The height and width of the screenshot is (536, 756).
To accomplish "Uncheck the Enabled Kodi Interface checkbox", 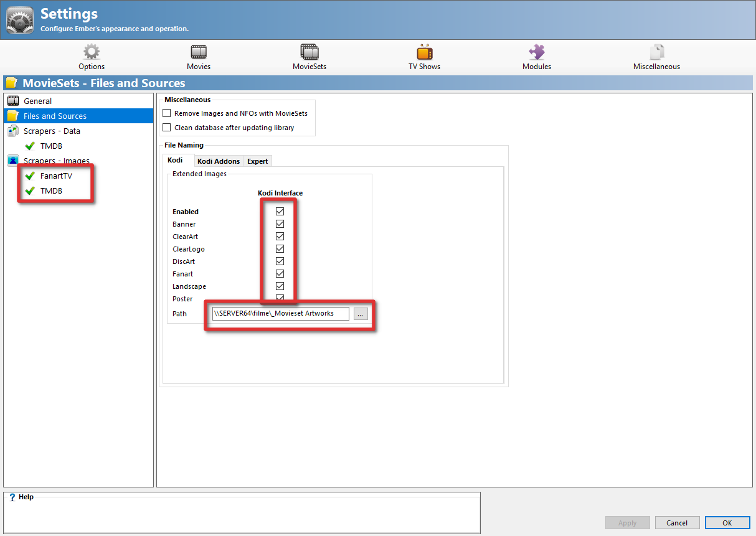I will click(280, 212).
